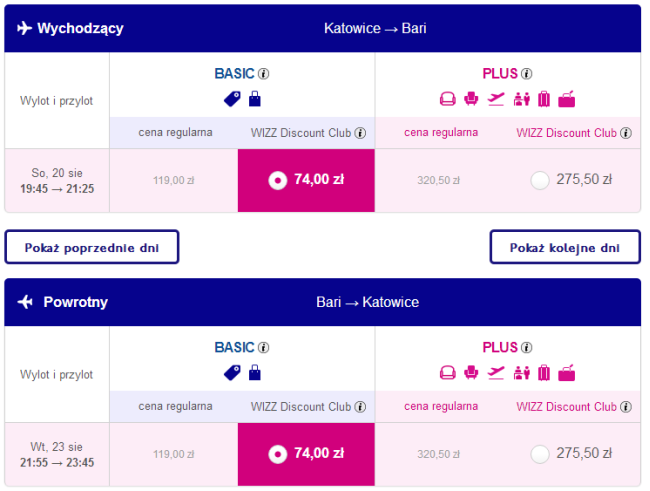
Task: Select outbound PLUS Discount Club fare 275,50 zł
Action: pyautogui.click(x=540, y=180)
